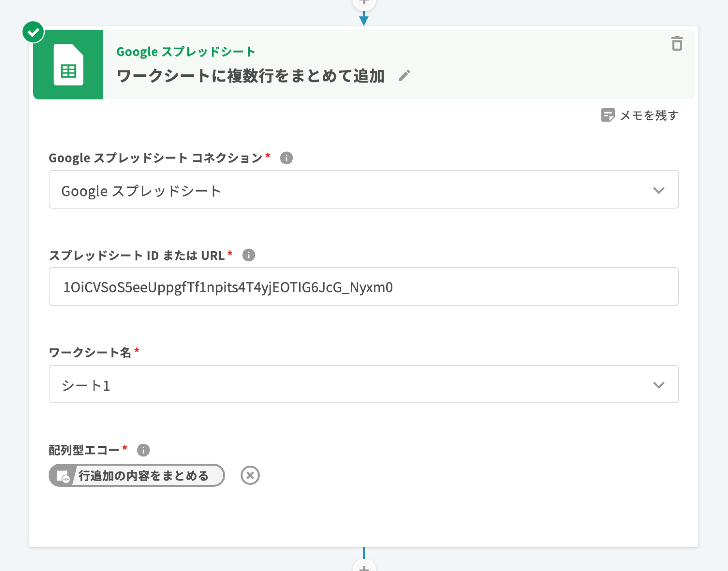Expand the ワークシート名 dropdown chevron
Image resolution: width=728 pixels, height=571 pixels.
click(x=658, y=385)
